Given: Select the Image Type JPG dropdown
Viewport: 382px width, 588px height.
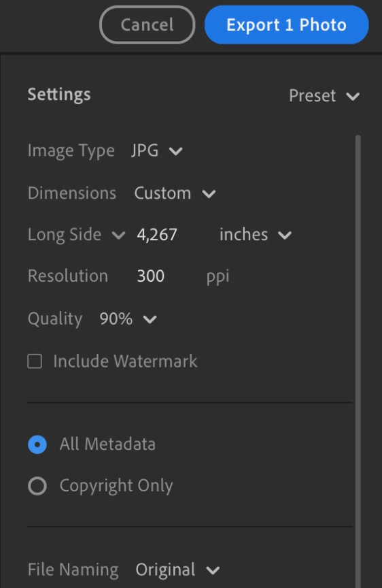Looking at the screenshot, I should [x=156, y=151].
